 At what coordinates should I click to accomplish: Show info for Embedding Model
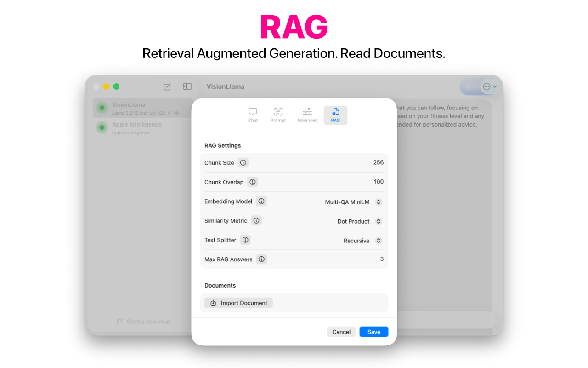pyautogui.click(x=261, y=201)
